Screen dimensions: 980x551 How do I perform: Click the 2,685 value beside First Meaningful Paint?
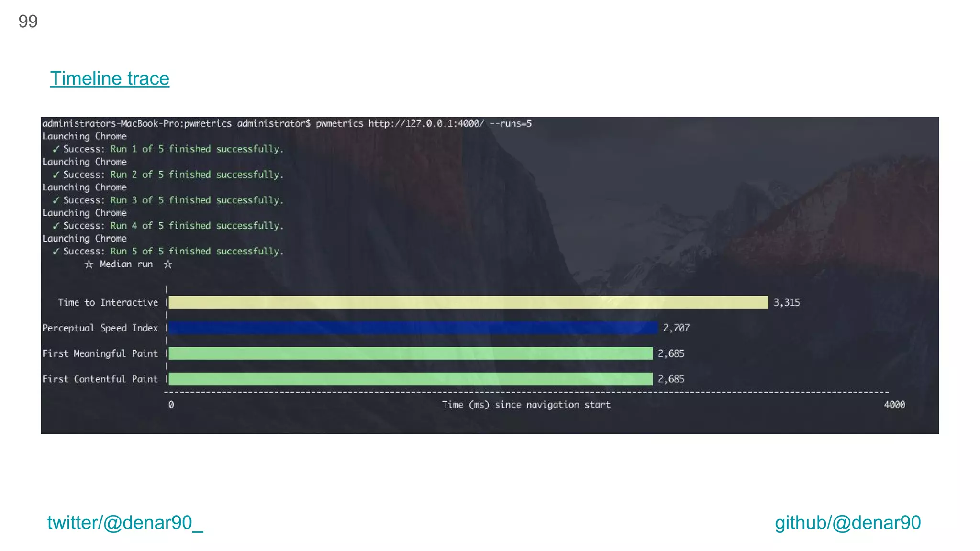[671, 353]
